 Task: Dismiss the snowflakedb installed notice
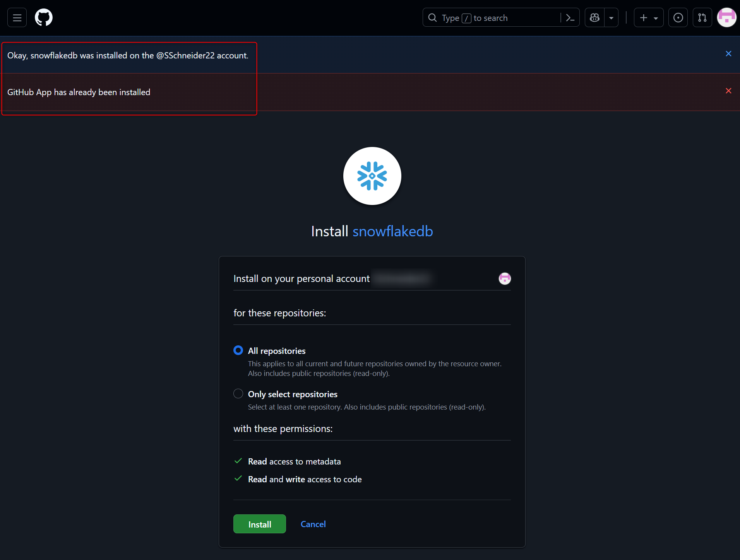click(x=728, y=54)
